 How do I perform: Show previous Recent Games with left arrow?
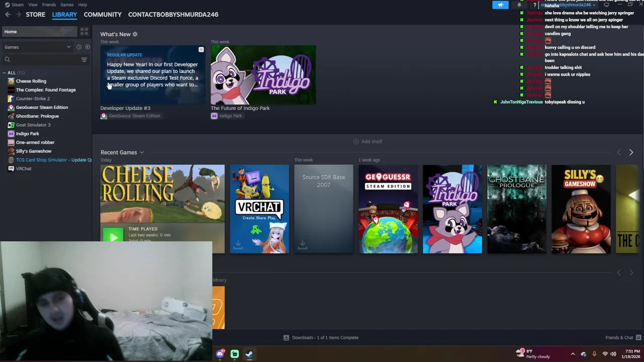(x=619, y=152)
